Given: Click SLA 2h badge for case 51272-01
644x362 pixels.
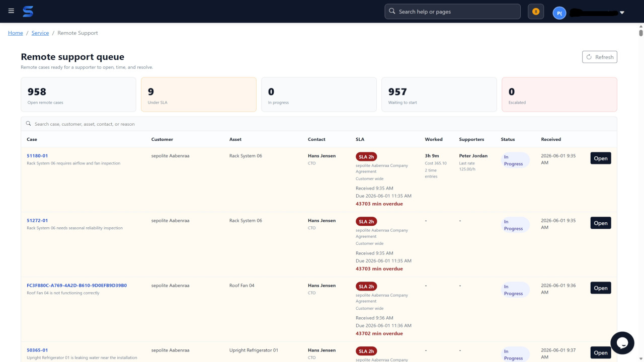Looking at the screenshot, I should pos(366,222).
